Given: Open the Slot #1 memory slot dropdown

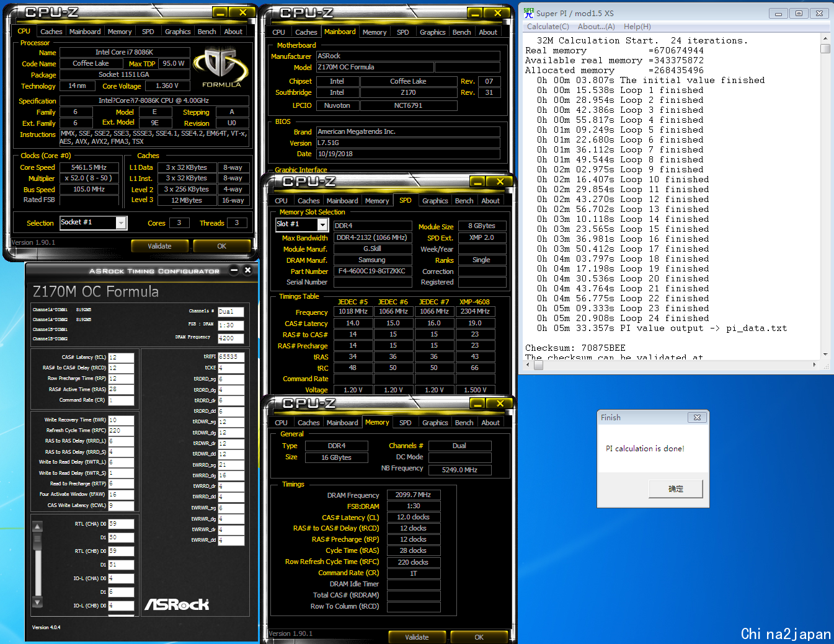Looking at the screenshot, I should [322, 224].
